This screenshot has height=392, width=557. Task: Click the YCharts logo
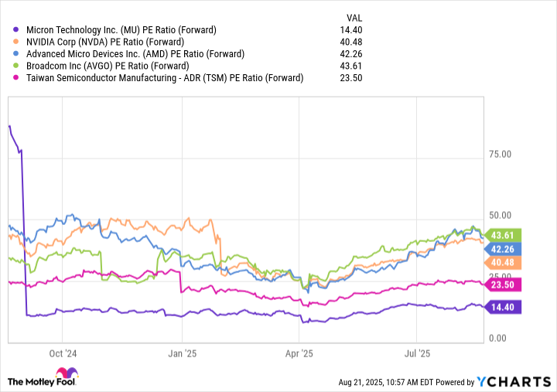click(x=516, y=381)
